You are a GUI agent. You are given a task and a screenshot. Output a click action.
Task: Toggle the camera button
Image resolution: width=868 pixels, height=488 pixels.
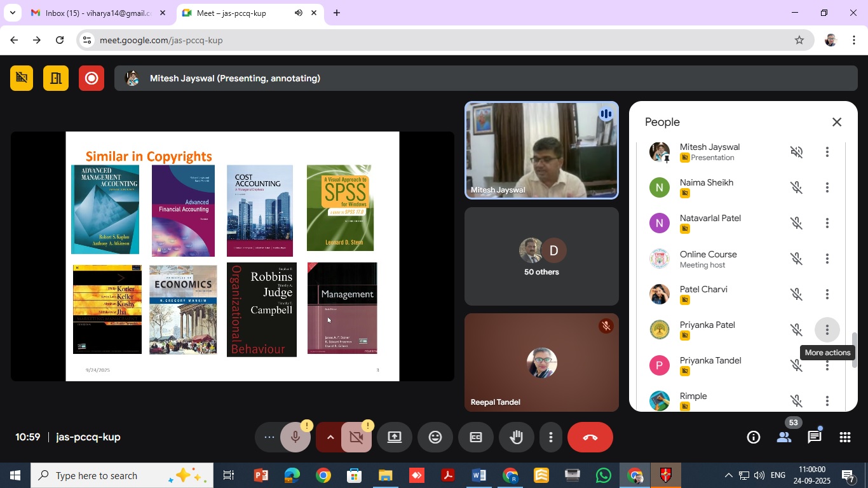coord(356,437)
